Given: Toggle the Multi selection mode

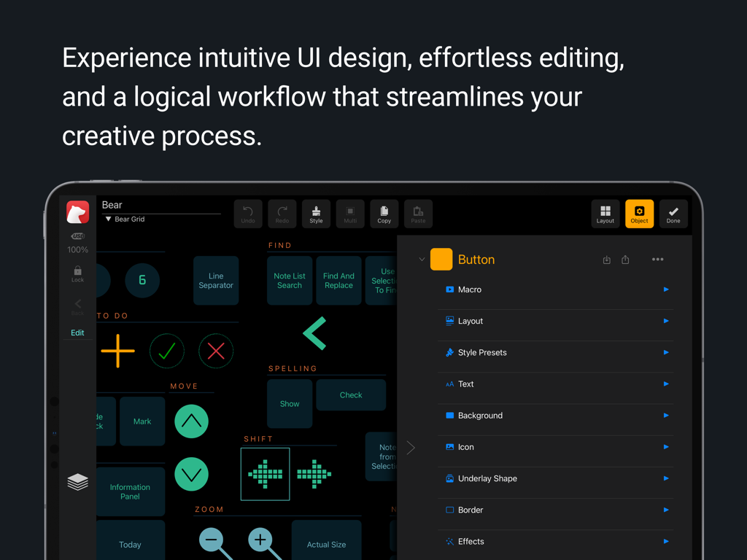Looking at the screenshot, I should 350,214.
